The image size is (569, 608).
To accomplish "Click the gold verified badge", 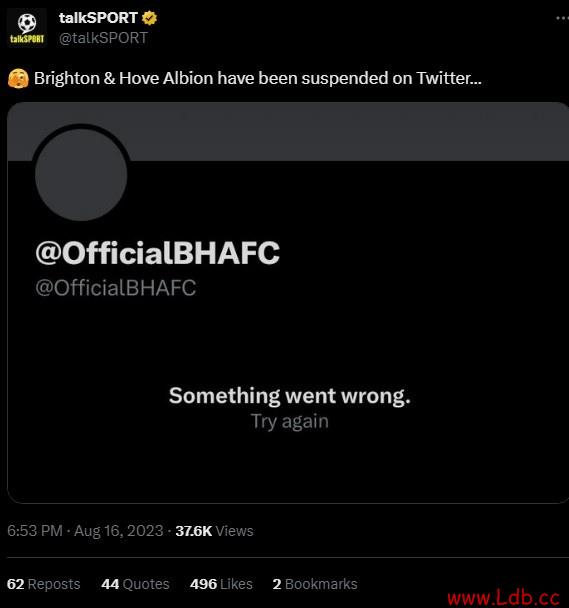I will tap(149, 18).
